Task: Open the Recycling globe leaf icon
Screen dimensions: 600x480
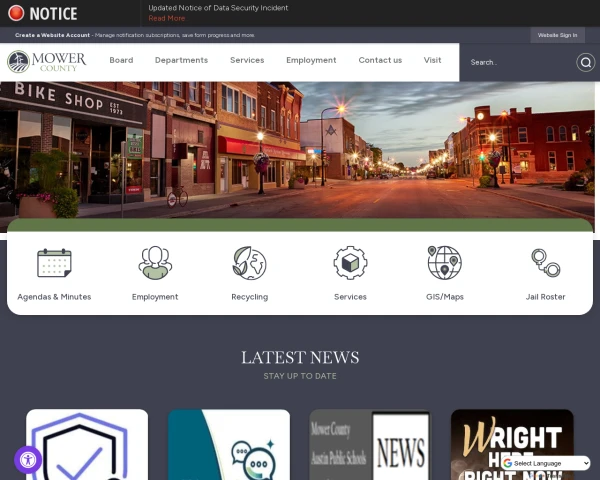Action: point(249,263)
